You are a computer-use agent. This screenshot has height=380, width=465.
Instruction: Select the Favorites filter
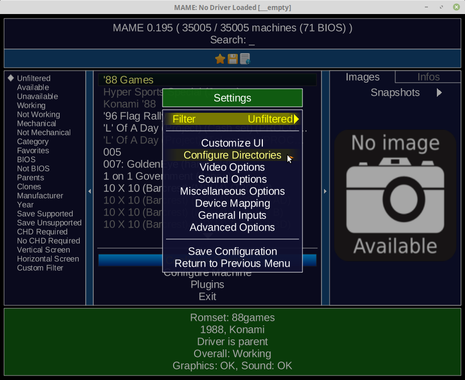[33, 150]
